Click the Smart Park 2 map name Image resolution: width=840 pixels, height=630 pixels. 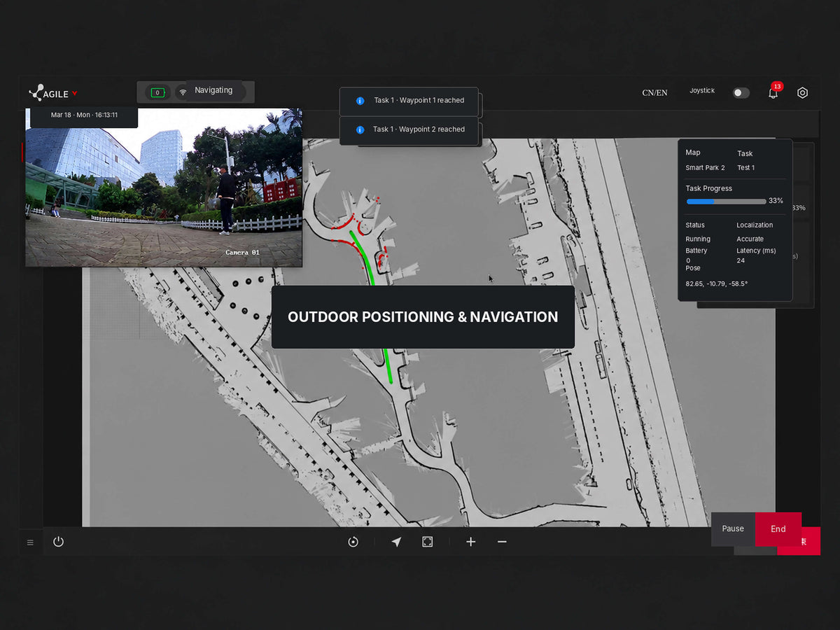[x=705, y=168]
